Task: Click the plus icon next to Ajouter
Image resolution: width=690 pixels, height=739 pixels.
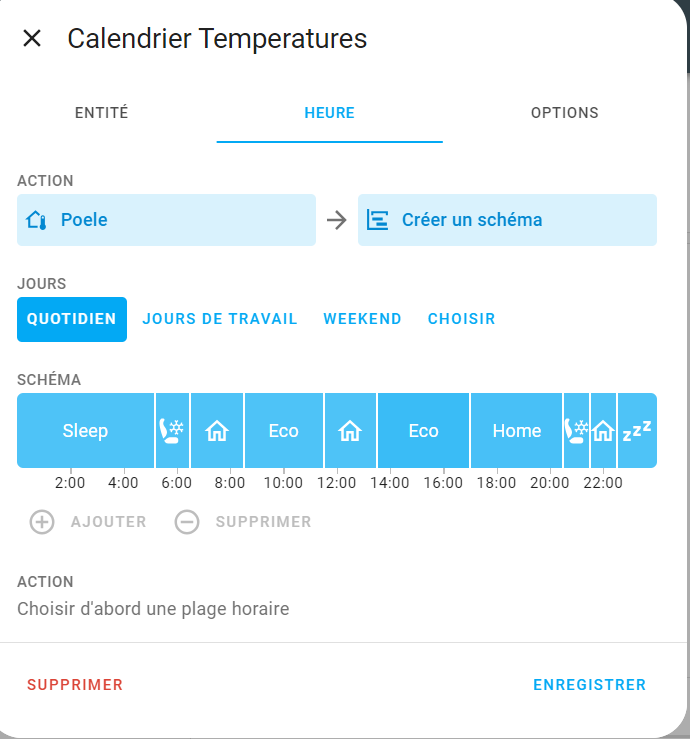Action: tap(42, 522)
